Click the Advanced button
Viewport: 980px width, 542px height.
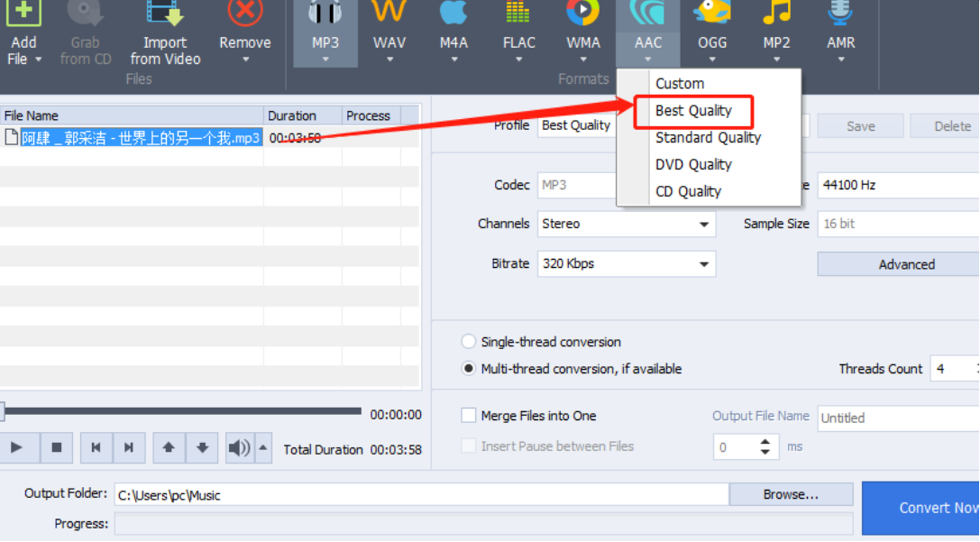pos(899,264)
